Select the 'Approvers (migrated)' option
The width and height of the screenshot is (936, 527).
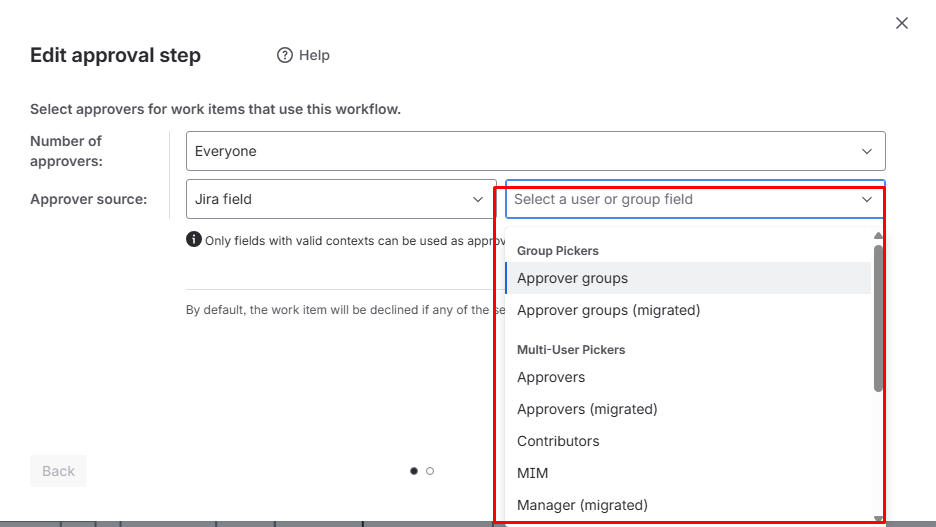pyautogui.click(x=688, y=409)
